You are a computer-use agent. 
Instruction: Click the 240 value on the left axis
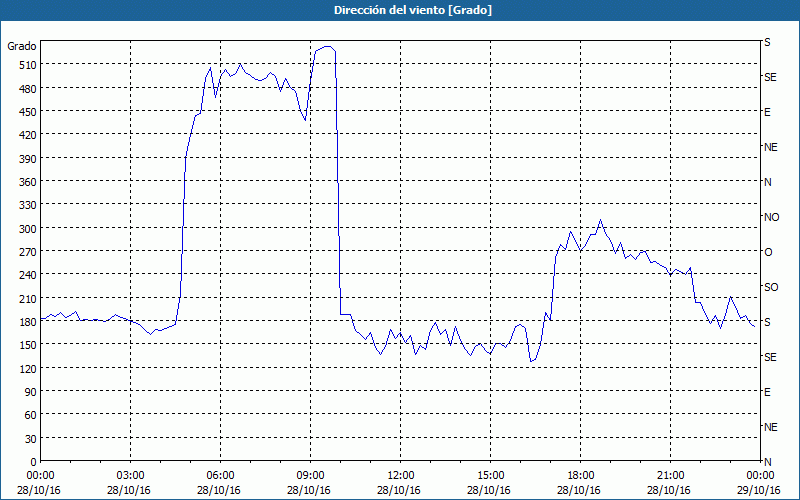(28, 276)
